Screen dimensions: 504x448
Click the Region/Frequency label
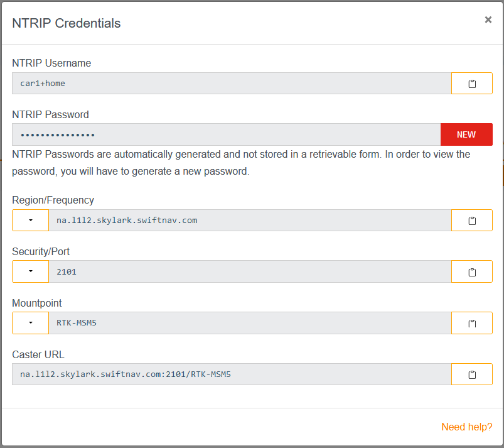click(53, 200)
